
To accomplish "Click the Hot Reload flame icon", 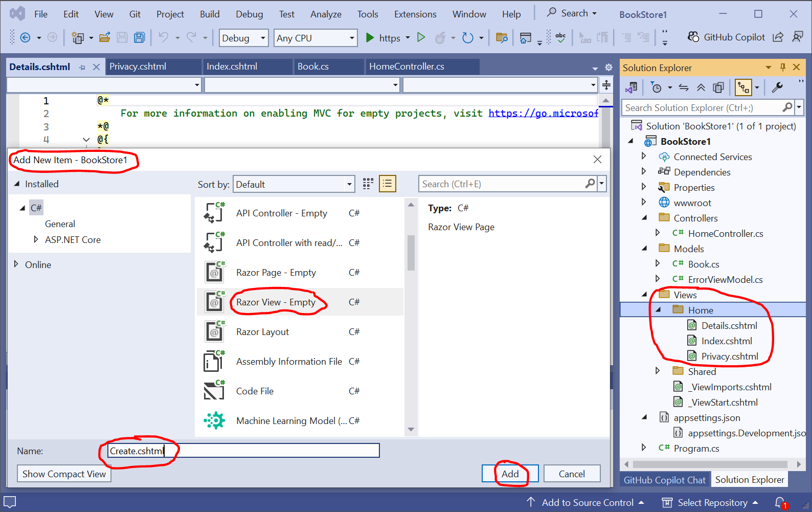I will [x=440, y=37].
